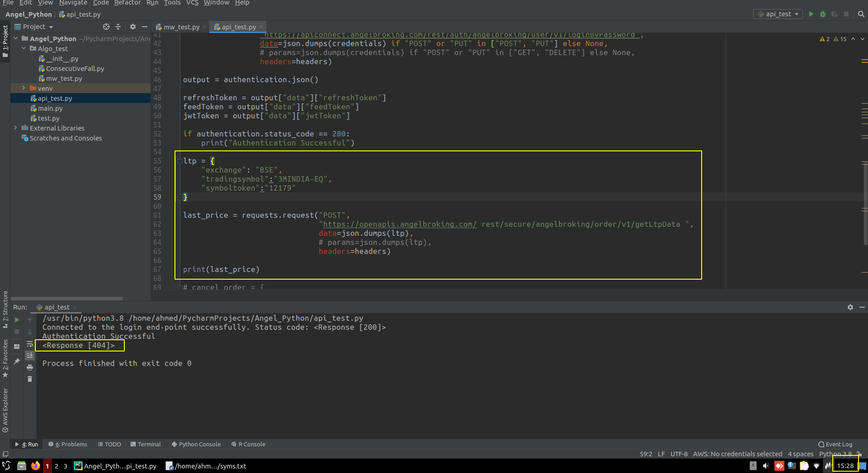Open AnyDesk tray icon

779,466
